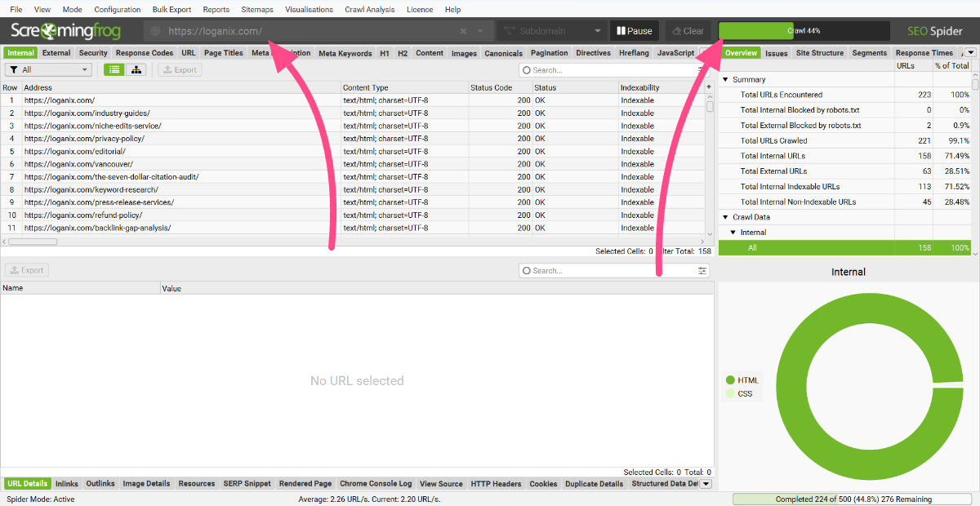Switch to the Issues tab

(777, 53)
